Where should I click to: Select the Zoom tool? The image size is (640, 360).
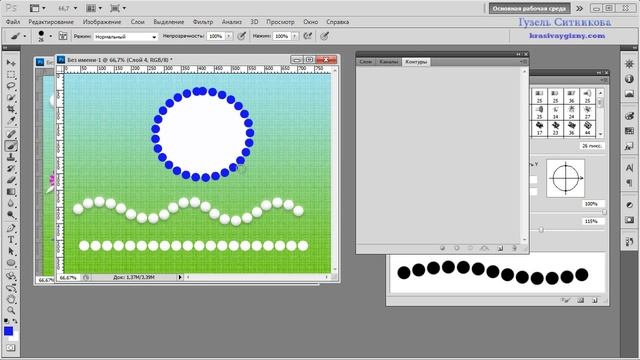click(x=11, y=311)
